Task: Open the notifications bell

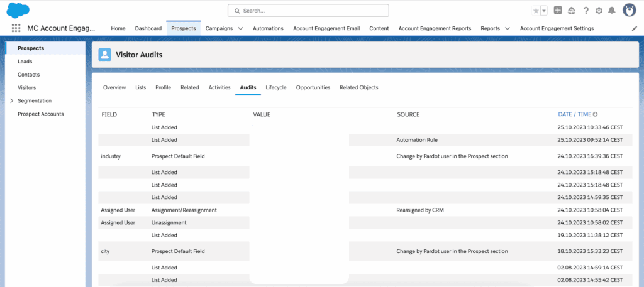Action: (612, 11)
